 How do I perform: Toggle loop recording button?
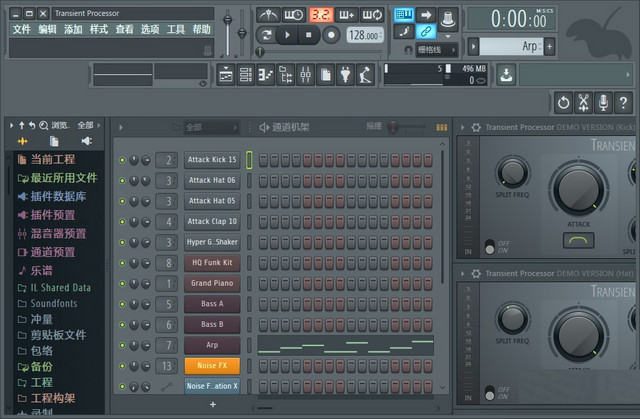[372, 15]
